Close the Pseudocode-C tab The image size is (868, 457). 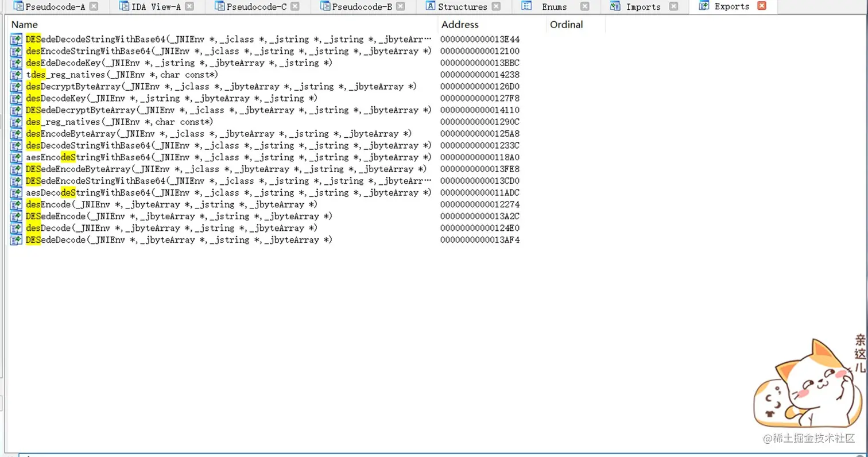click(295, 6)
